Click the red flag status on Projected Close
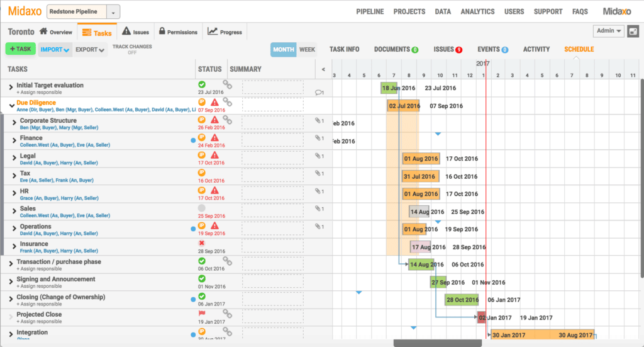 click(202, 313)
